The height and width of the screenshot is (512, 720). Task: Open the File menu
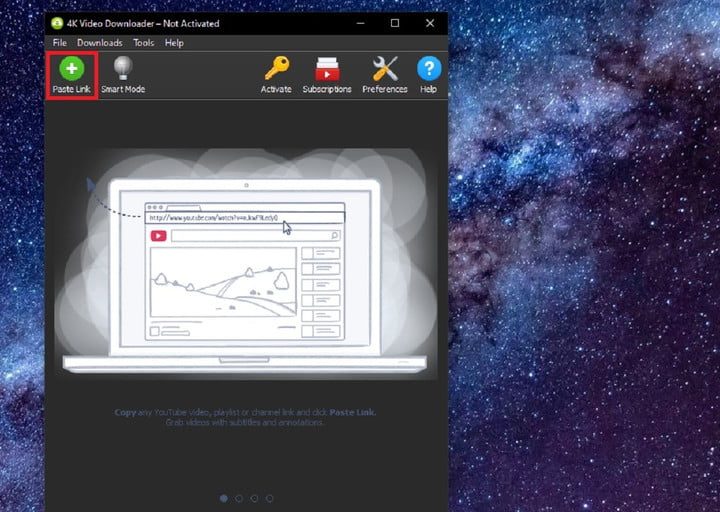pos(60,43)
